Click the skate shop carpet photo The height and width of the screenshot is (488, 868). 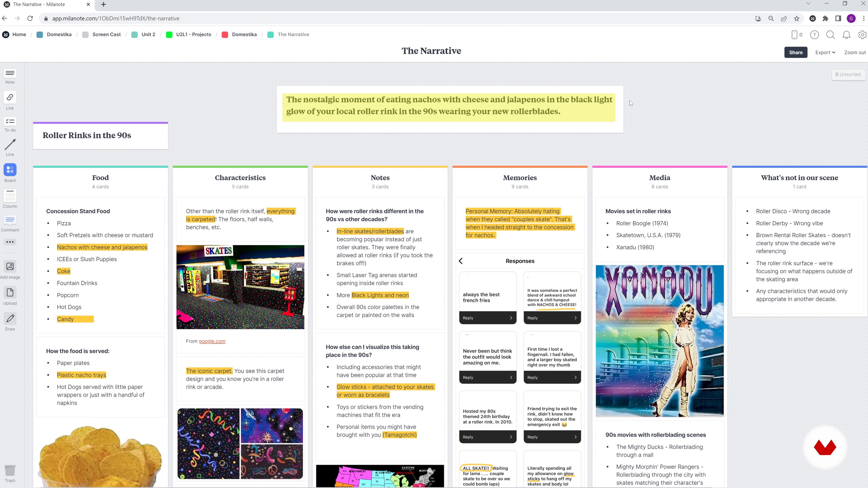(240, 287)
